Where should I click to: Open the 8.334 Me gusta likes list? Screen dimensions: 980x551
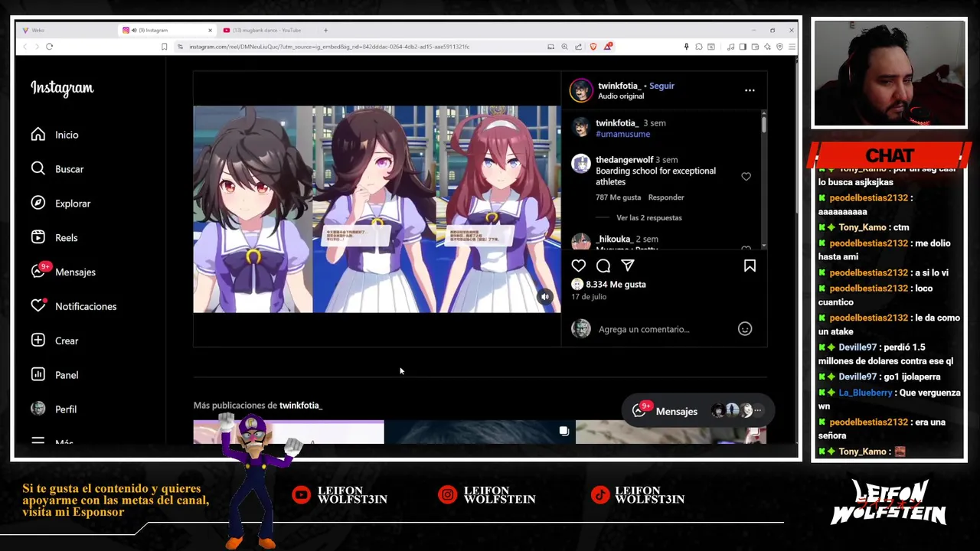click(616, 284)
